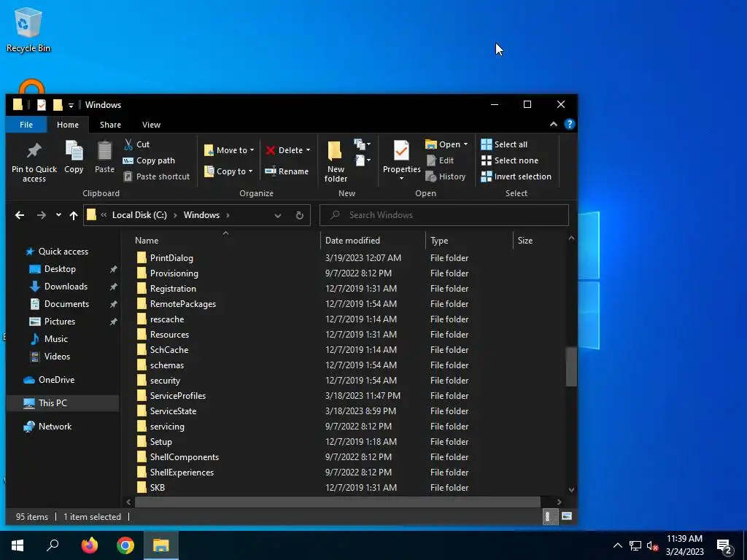Select Network in navigation pane
Viewport: 747px width, 560px height.
55,427
